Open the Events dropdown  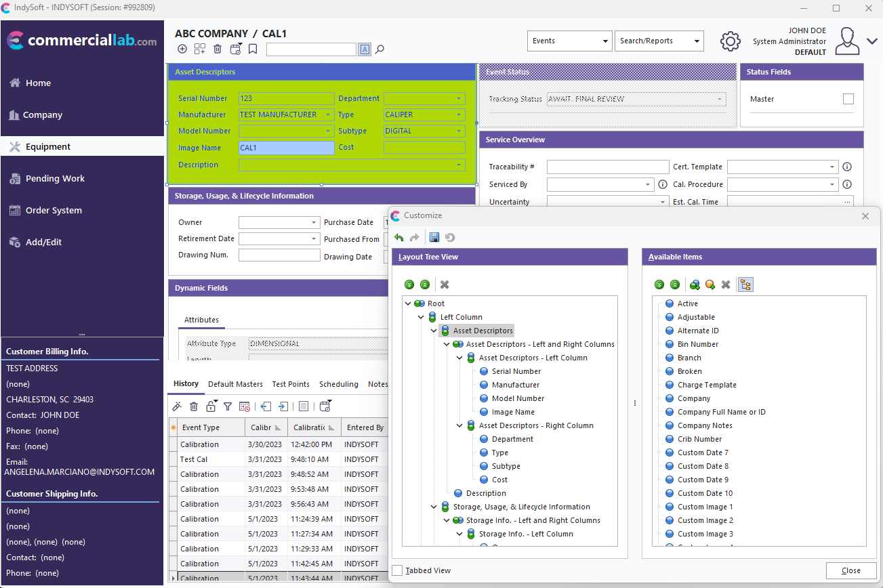569,41
